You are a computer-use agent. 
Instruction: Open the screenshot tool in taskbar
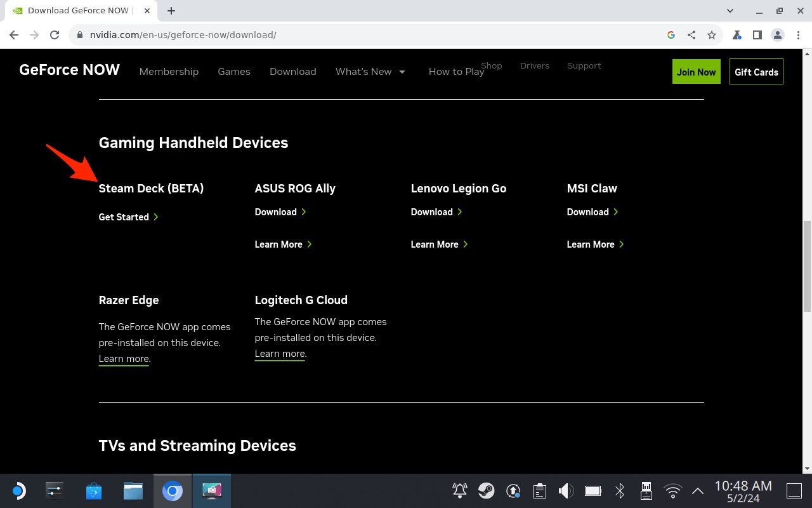[212, 491]
